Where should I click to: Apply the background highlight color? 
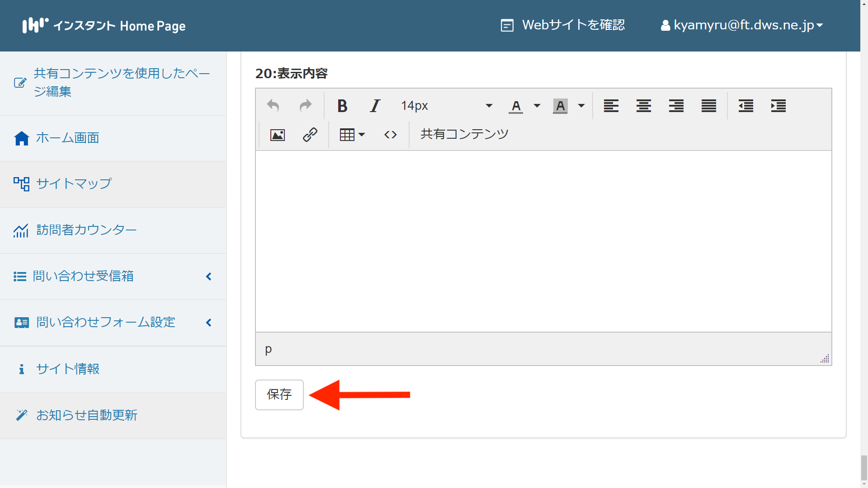pyautogui.click(x=560, y=106)
